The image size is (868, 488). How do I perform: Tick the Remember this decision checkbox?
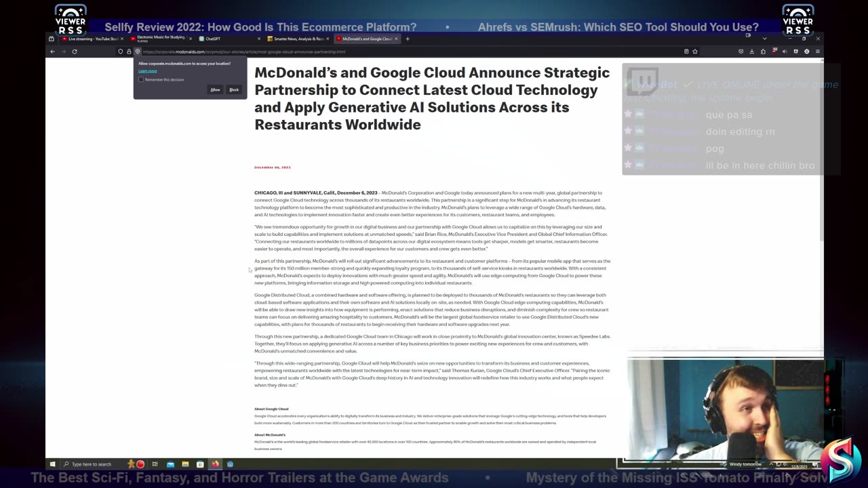[x=141, y=79]
